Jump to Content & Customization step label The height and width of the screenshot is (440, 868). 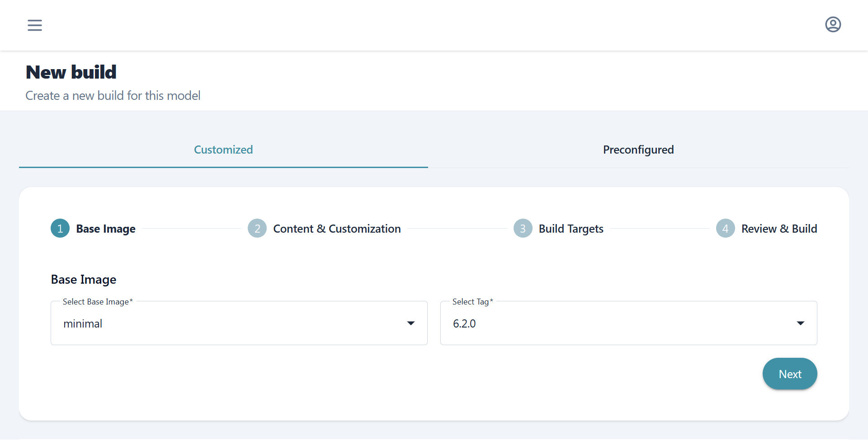(337, 229)
